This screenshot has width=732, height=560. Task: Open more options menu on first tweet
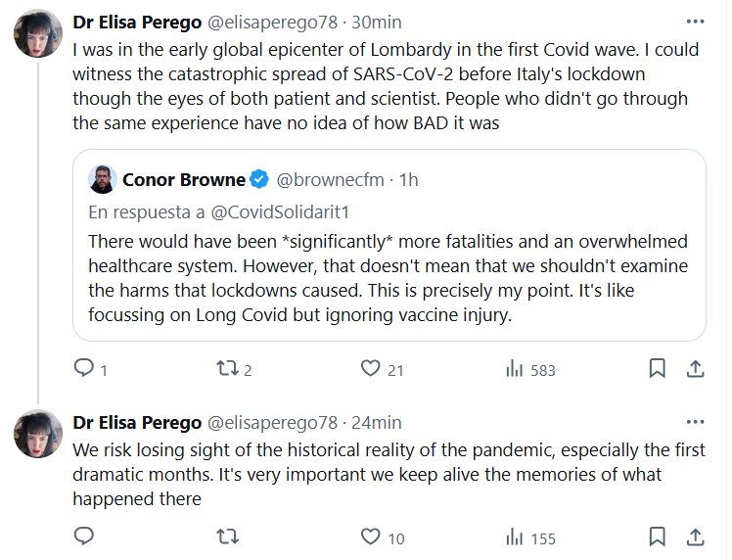pos(695,21)
